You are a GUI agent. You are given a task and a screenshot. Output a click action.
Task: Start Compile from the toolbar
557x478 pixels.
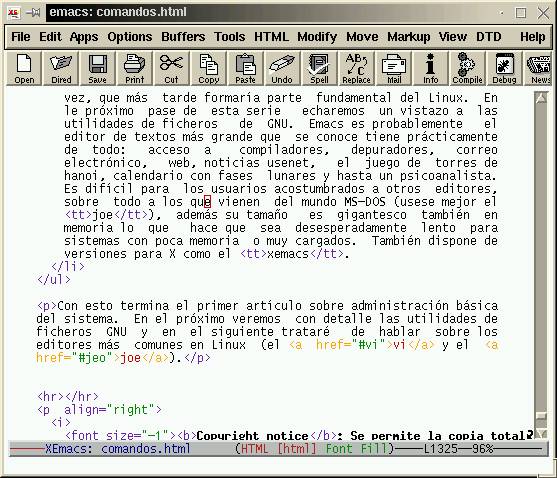[x=467, y=69]
